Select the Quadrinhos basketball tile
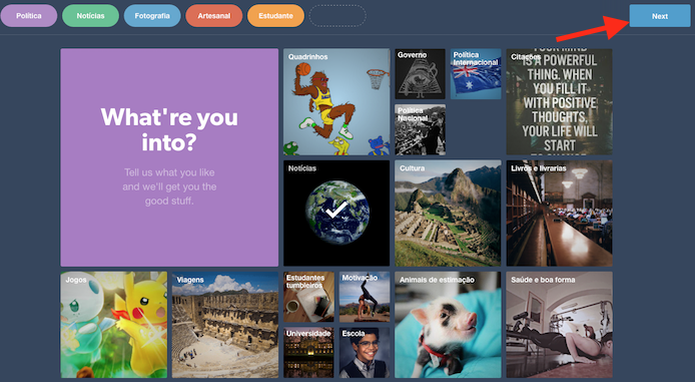The width and height of the screenshot is (695, 382). tap(336, 102)
